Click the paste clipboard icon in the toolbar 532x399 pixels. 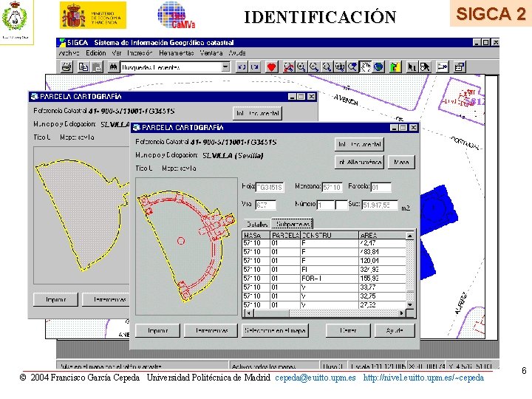(97, 66)
